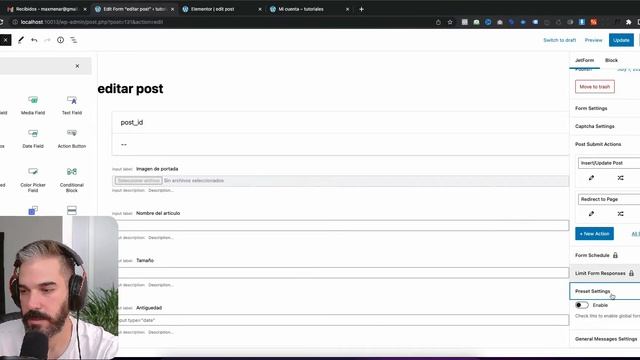Select the Action Button block icon
640x360 pixels.
point(72,133)
